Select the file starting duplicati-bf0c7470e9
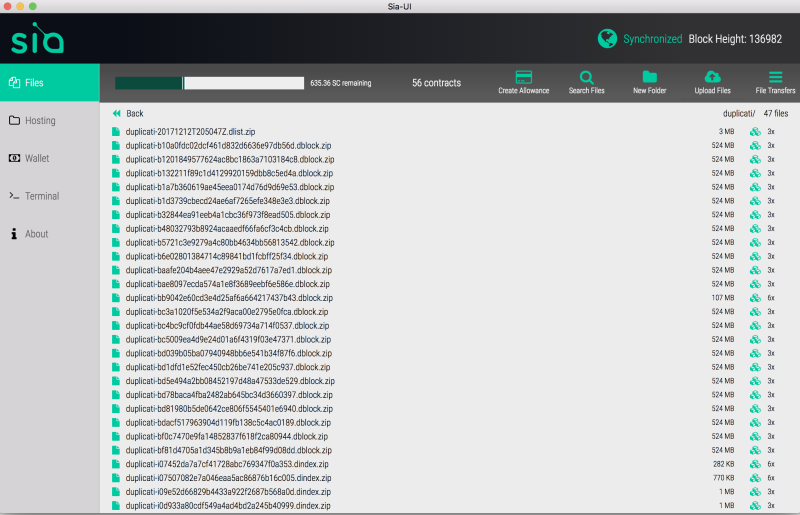800x515 pixels. point(227,436)
